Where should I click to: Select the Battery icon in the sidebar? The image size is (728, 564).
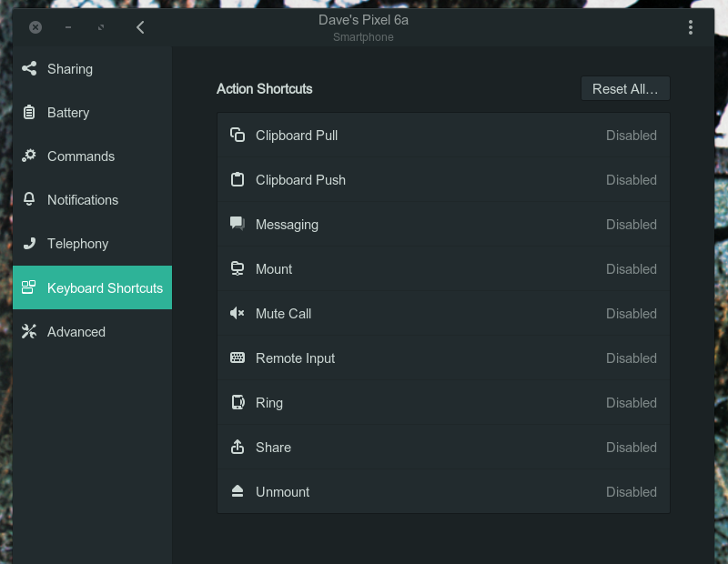tap(28, 112)
